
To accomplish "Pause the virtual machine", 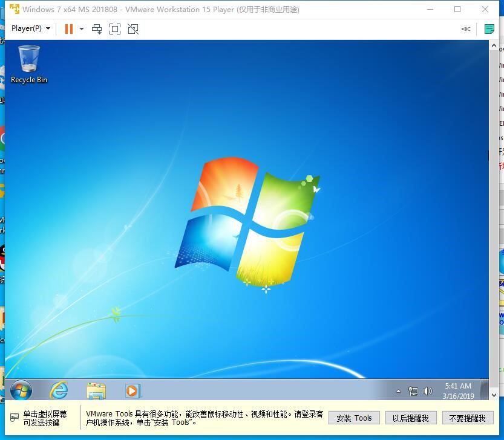I will click(x=69, y=29).
